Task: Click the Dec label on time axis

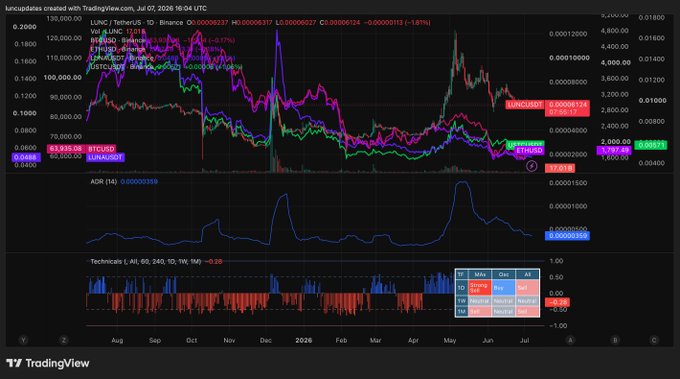Action: 266,340
